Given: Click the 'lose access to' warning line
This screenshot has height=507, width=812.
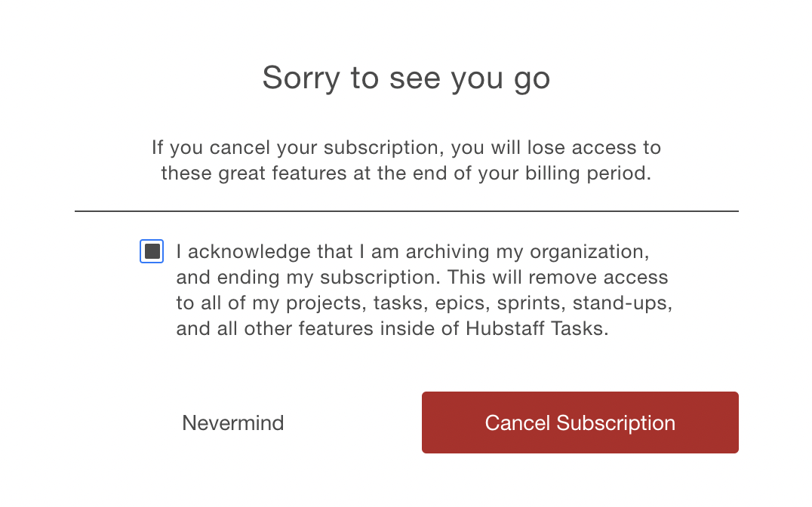Looking at the screenshot, I should [406, 148].
